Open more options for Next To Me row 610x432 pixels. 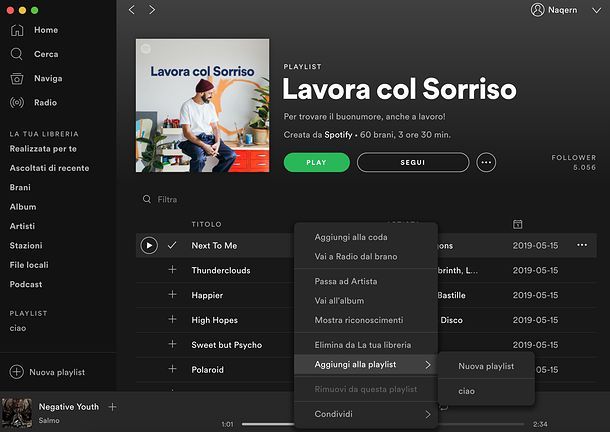(582, 245)
